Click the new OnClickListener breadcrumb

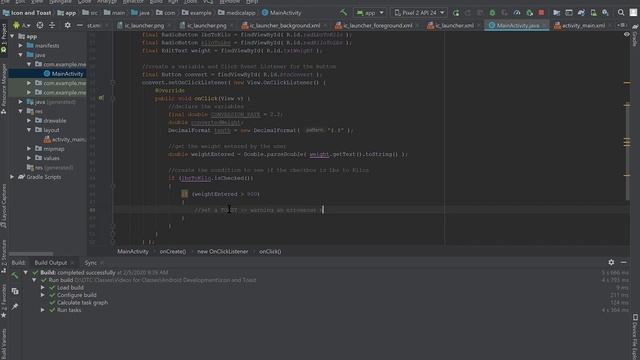pyautogui.click(x=222, y=251)
